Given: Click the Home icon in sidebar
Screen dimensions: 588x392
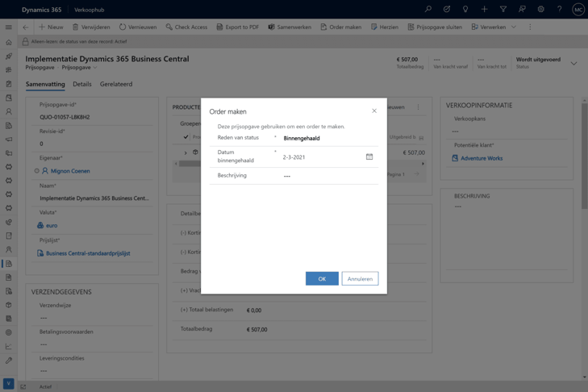Looking at the screenshot, I should tap(9, 43).
